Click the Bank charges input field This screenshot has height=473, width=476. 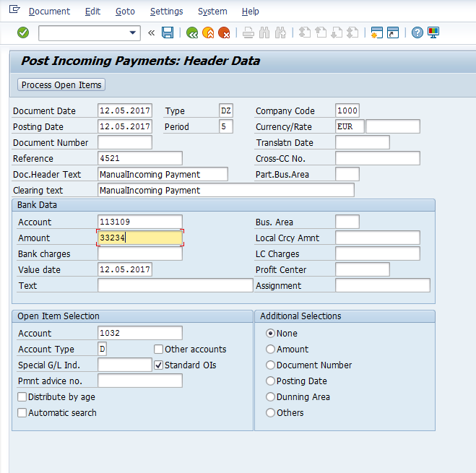tap(139, 254)
